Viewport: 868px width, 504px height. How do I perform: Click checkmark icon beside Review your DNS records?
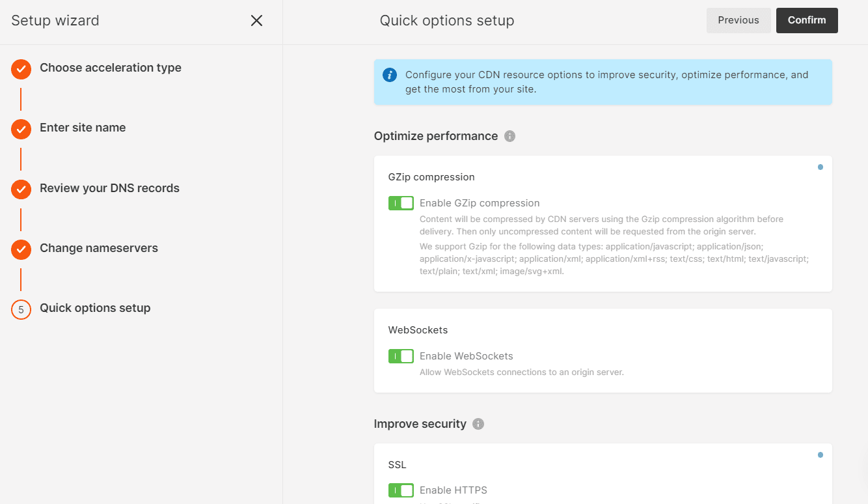(x=21, y=189)
